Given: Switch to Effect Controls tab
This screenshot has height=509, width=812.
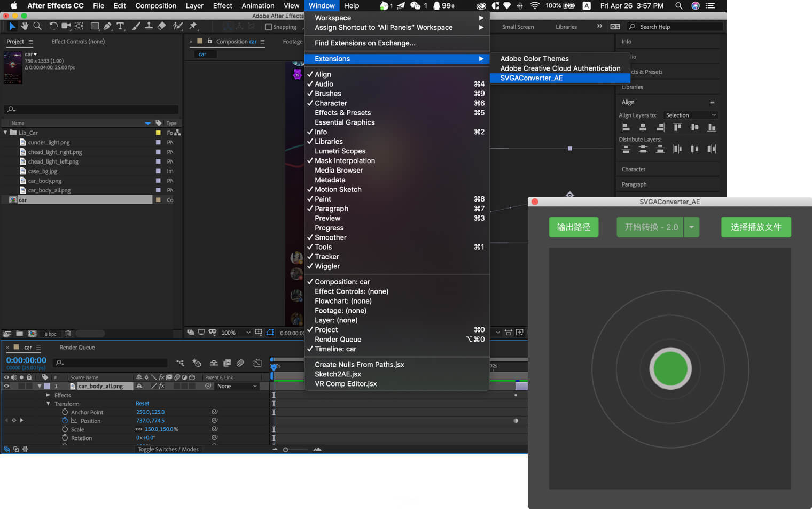Looking at the screenshot, I should 78,42.
